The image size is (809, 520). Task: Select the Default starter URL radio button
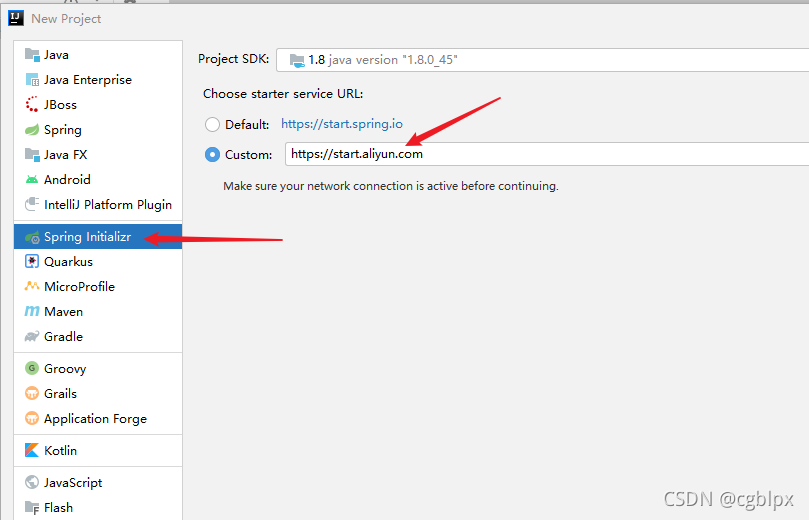point(212,124)
